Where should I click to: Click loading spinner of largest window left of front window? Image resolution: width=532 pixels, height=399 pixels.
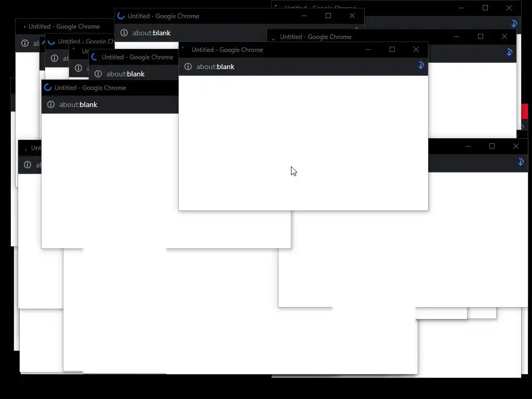click(48, 87)
